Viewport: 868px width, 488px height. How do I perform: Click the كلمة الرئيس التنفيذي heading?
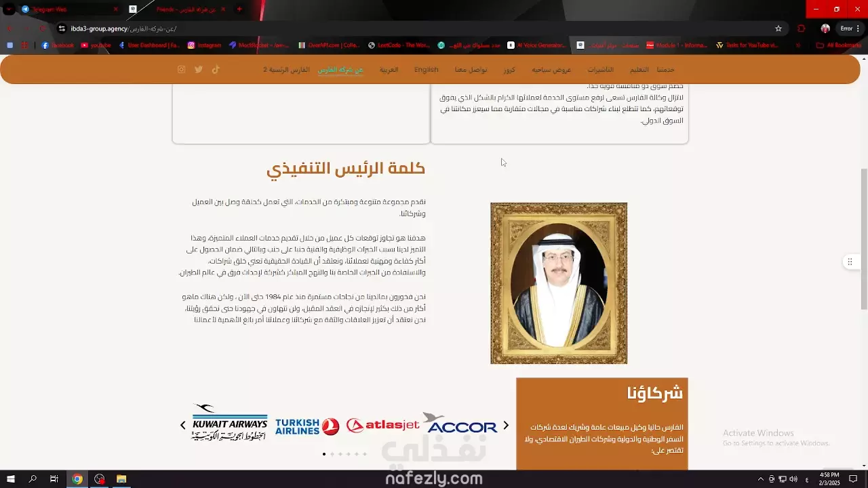346,169
